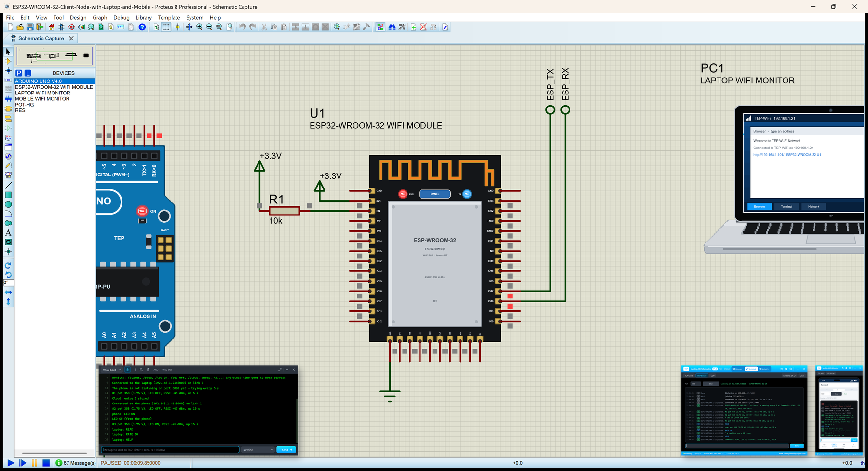This screenshot has height=471, width=868.
Task: Click the PANEL button on ESP32 module
Action: click(x=435, y=194)
